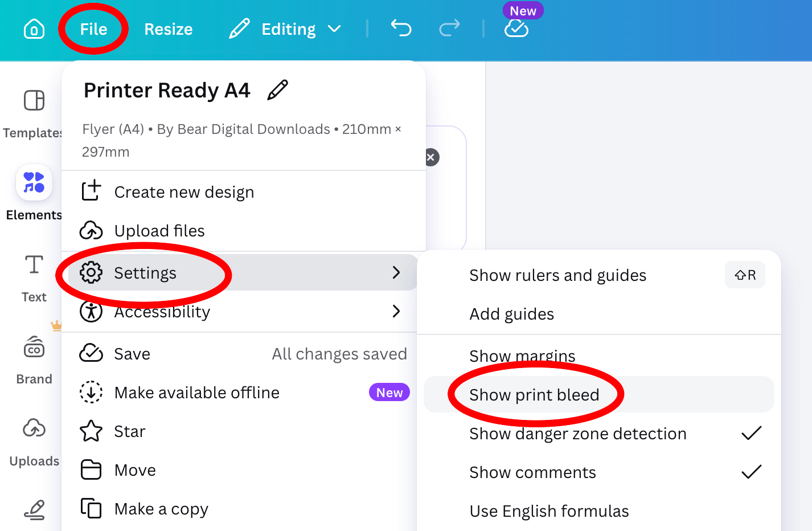
Task: Undo the last action
Action: pyautogui.click(x=401, y=28)
